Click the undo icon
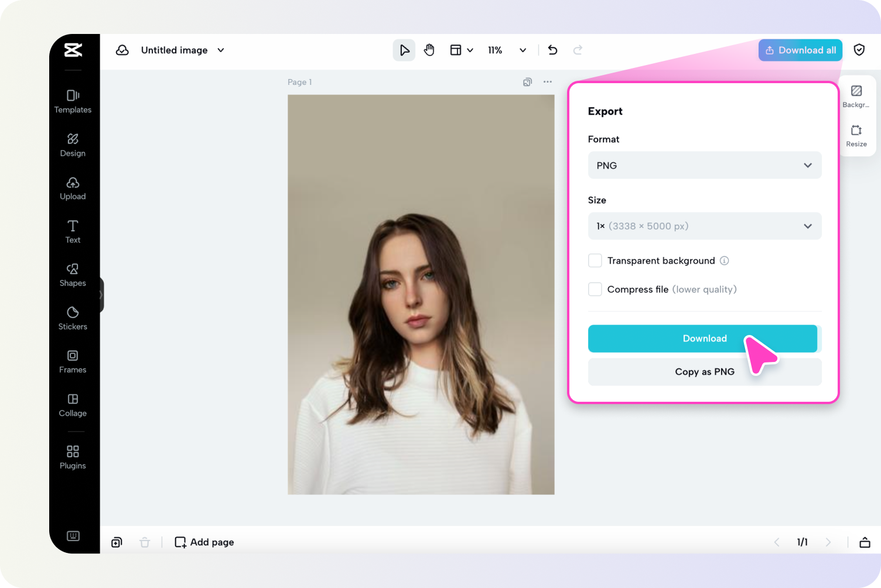This screenshot has height=588, width=881. pos(552,50)
